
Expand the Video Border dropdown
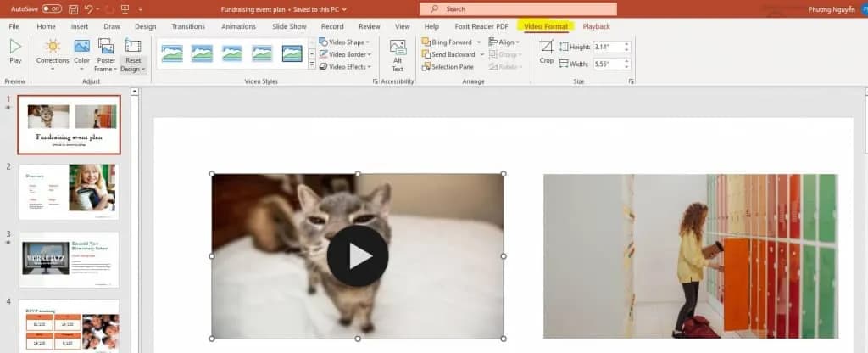point(344,54)
